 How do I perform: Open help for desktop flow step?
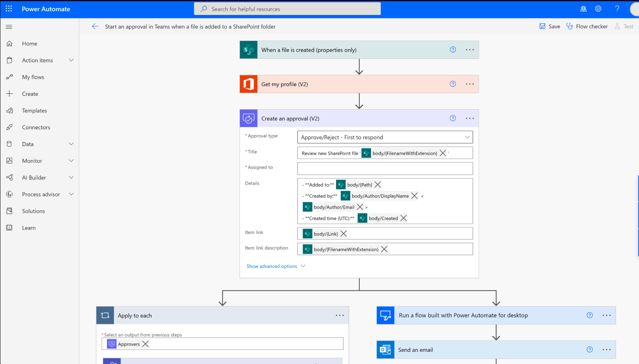pyautogui.click(x=589, y=315)
